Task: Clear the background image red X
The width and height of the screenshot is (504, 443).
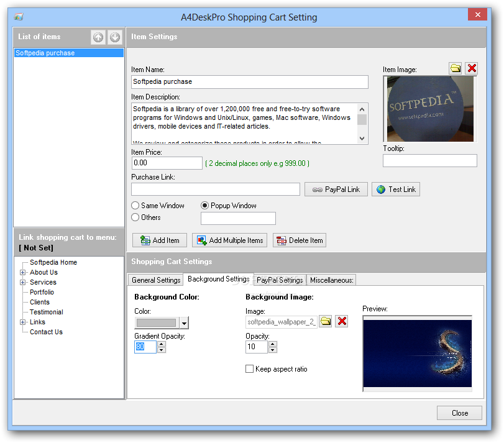Action: point(342,321)
